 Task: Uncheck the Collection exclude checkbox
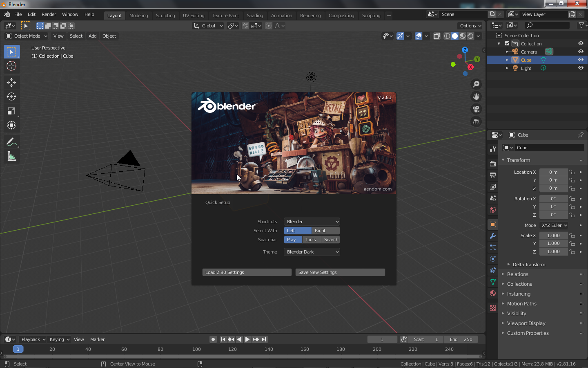tap(507, 43)
